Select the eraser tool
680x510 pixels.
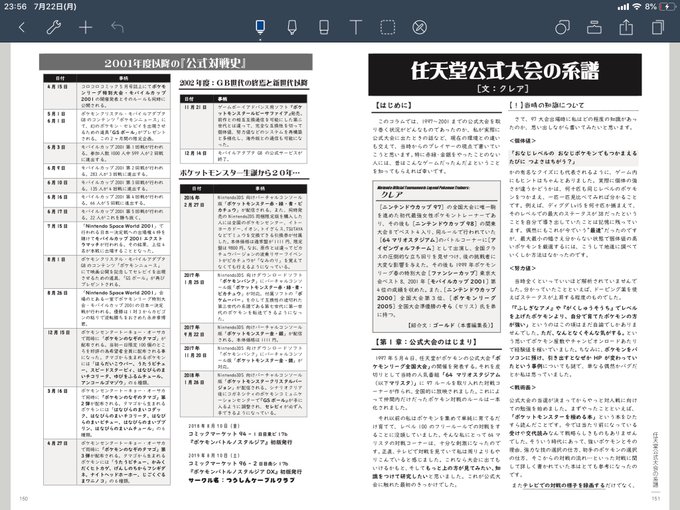click(324, 27)
